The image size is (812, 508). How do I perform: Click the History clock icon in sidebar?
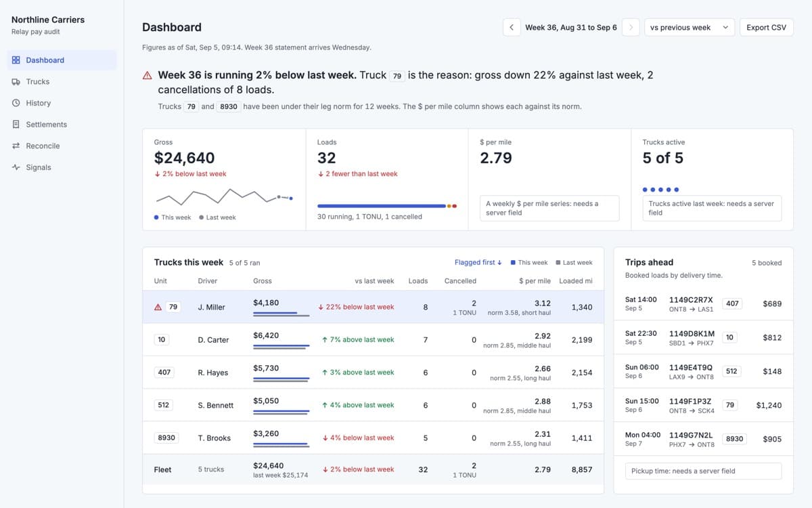click(16, 103)
